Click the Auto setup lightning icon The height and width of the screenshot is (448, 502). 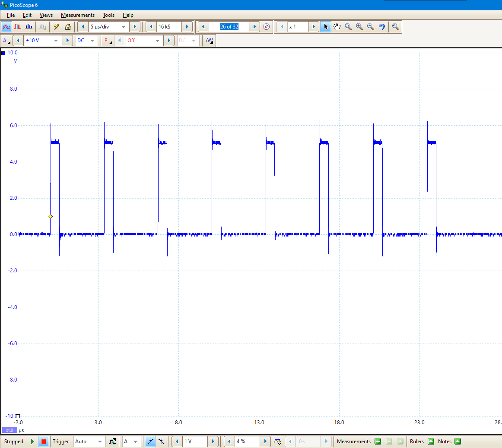click(56, 27)
